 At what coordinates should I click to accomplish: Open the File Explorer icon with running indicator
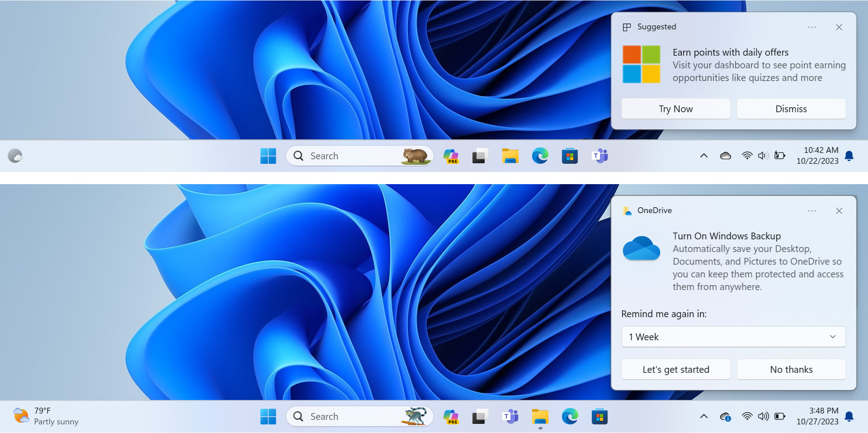pyautogui.click(x=540, y=417)
